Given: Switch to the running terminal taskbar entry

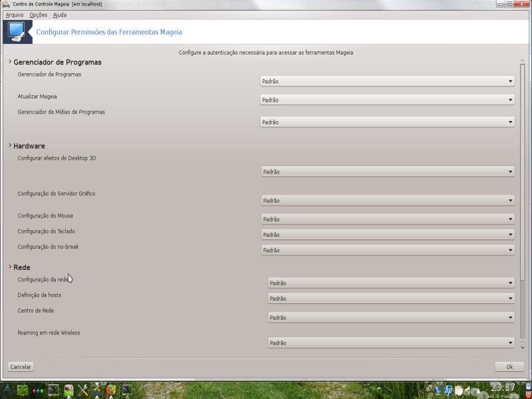Looking at the screenshot, I should (127, 390).
